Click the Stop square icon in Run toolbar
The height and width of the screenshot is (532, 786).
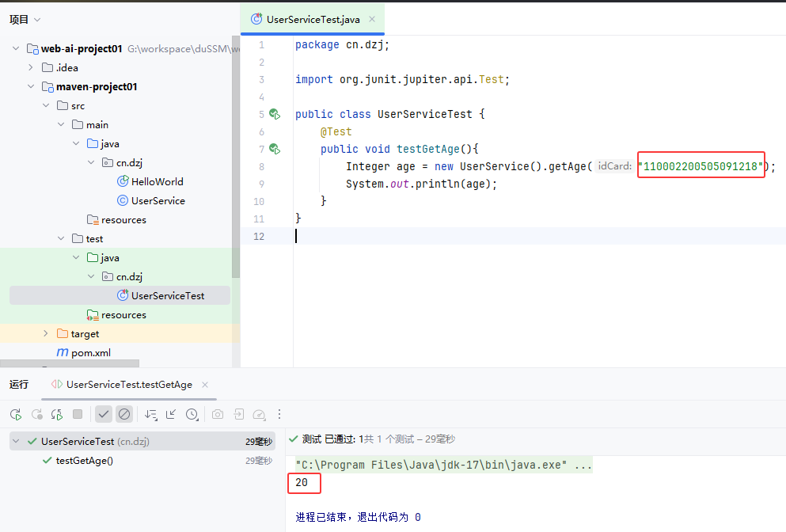tap(78, 414)
